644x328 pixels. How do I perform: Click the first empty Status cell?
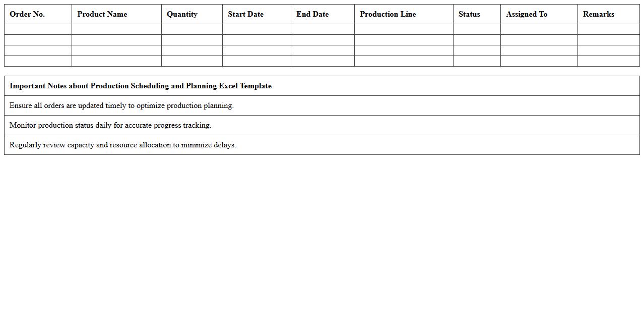pyautogui.click(x=476, y=29)
